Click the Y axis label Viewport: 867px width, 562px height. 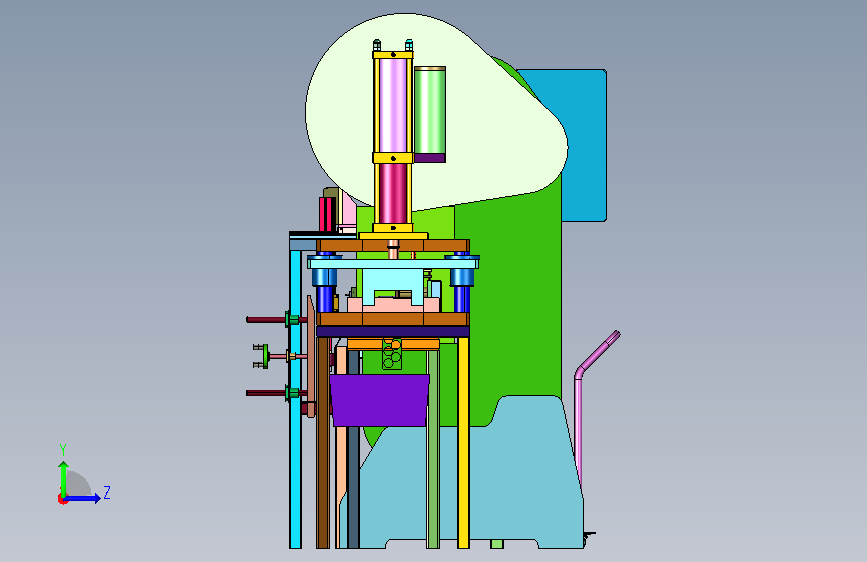(63, 449)
